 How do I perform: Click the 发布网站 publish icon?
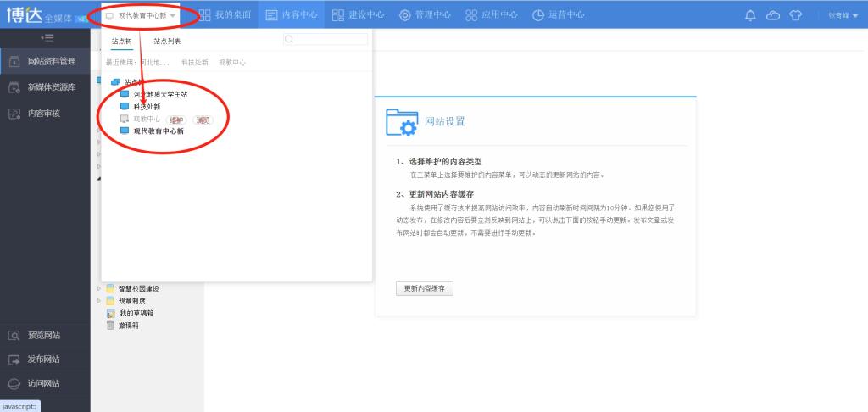14,359
